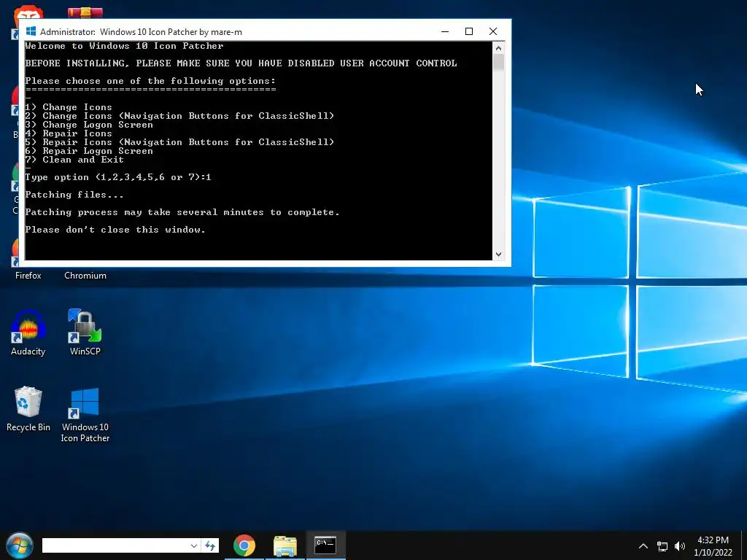This screenshot has width=747, height=560.
Task: Click the "4) Repair Icons" line
Action: click(x=69, y=133)
